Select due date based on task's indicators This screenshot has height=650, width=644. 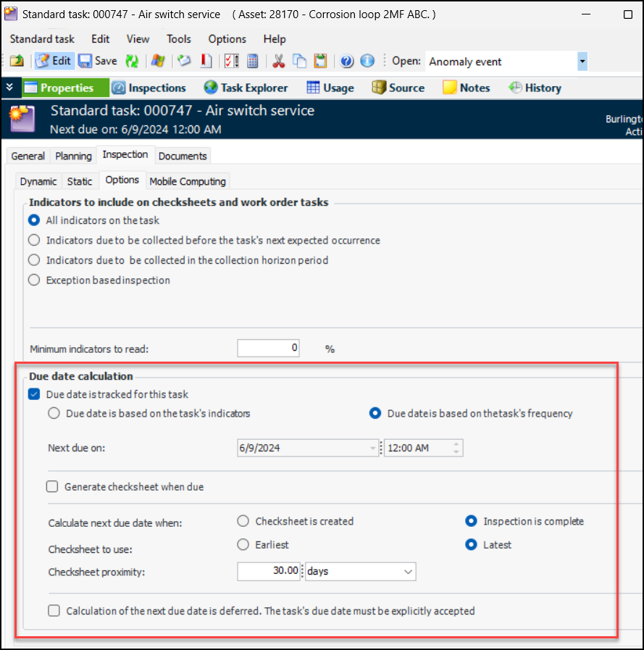click(54, 413)
